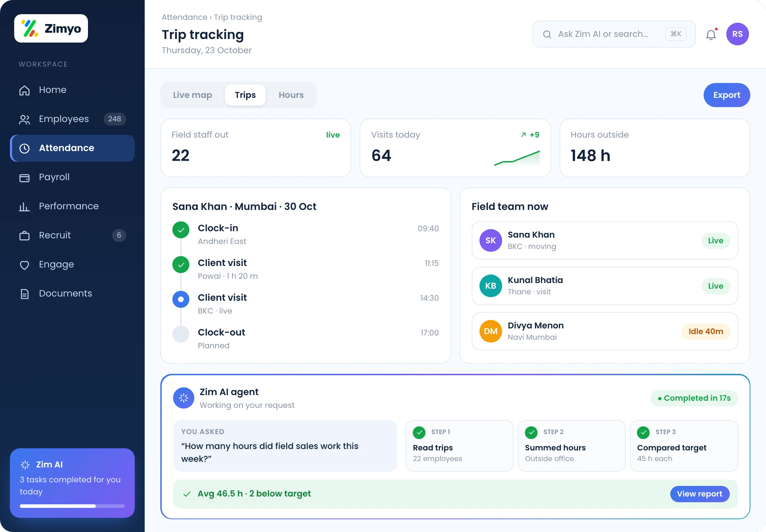This screenshot has height=532, width=766.
Task: Click the Recruit badge showing 6
Action: click(x=119, y=235)
